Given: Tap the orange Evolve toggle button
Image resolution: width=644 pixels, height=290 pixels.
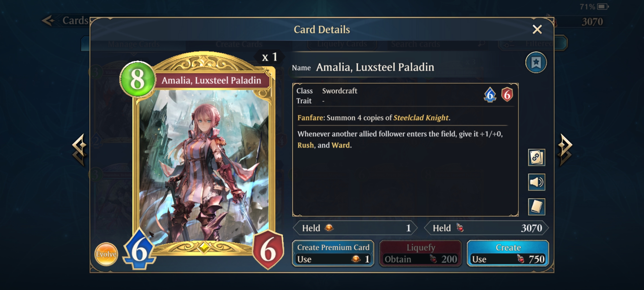Looking at the screenshot, I should (x=106, y=254).
